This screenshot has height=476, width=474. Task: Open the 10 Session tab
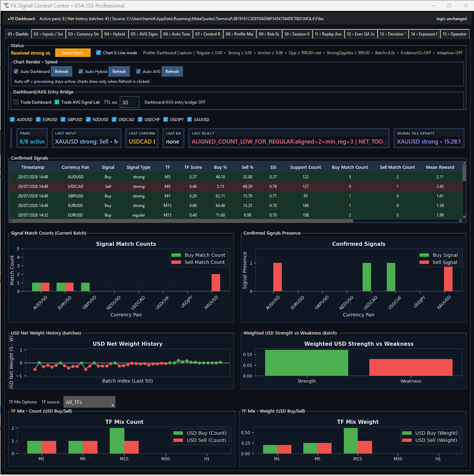point(297,34)
